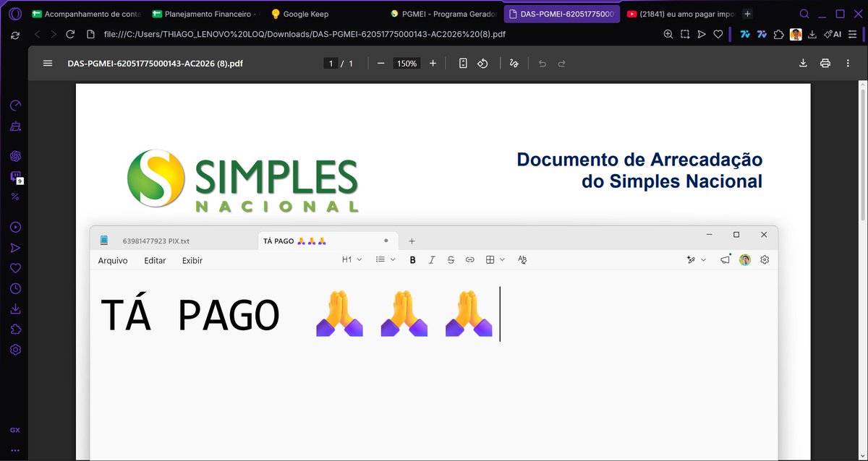Open the Exibir menu
Screen dimensions: 868x461
192,261
